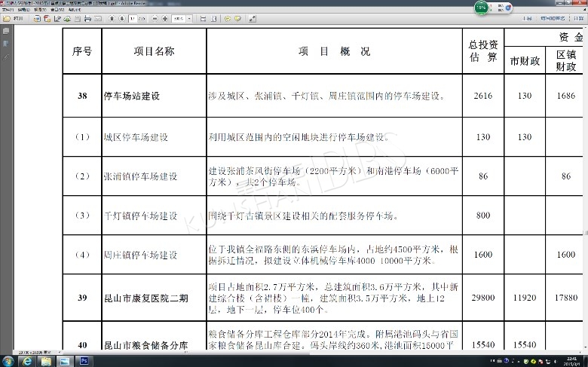The image size is (588, 367).
Task: Click the header '市财政'
Action: [x=525, y=61]
